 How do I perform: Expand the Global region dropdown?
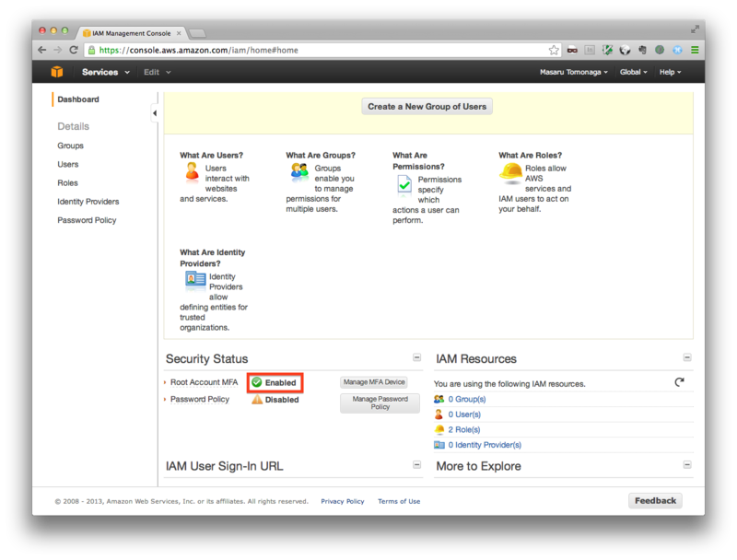point(634,72)
